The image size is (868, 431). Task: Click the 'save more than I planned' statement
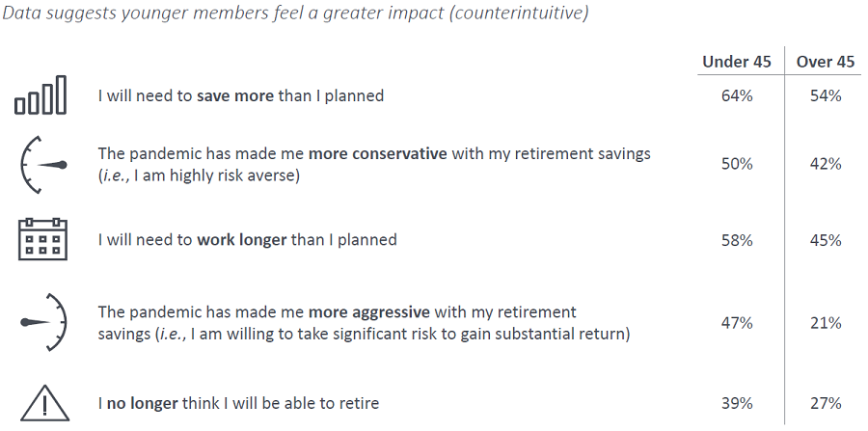pyautogui.click(x=241, y=96)
